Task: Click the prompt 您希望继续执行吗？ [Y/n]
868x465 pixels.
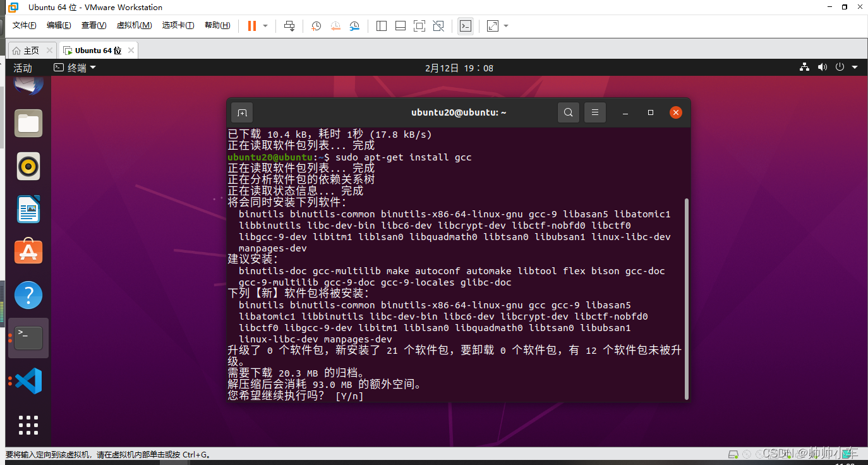Action: (x=296, y=396)
